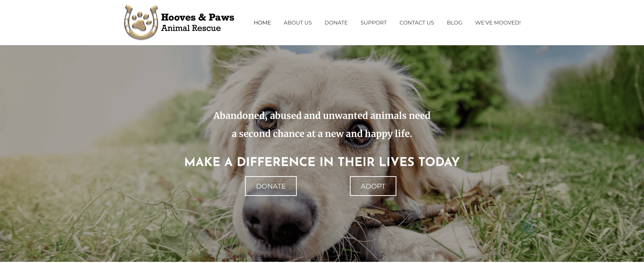Click the 'Abandoned, abused and unwanted' text line
The image size is (644, 263).
tap(322, 116)
